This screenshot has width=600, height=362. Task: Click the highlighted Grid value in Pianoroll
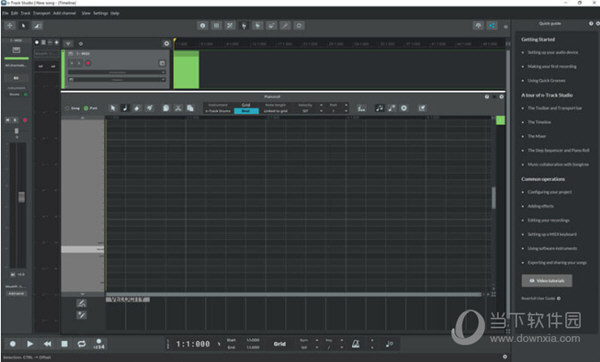(246, 111)
